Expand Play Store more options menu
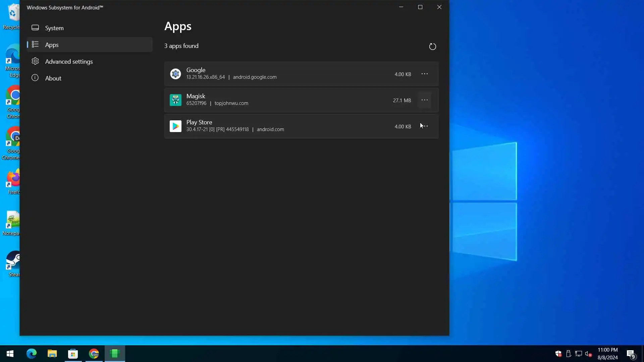The width and height of the screenshot is (644, 362). 425,126
